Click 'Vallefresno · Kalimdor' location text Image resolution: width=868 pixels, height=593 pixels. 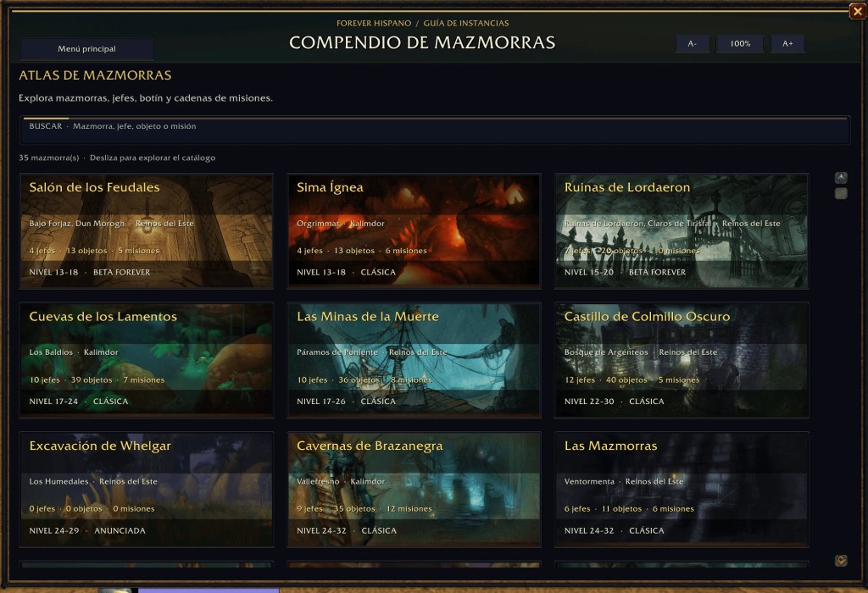click(341, 481)
